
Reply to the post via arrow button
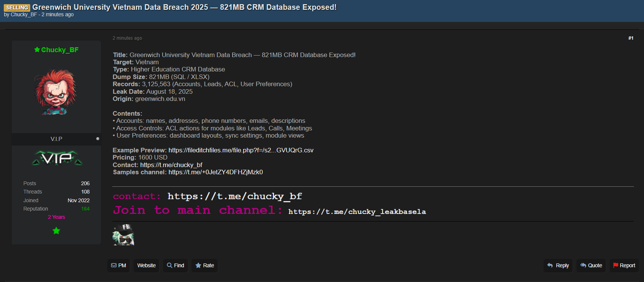click(558, 265)
